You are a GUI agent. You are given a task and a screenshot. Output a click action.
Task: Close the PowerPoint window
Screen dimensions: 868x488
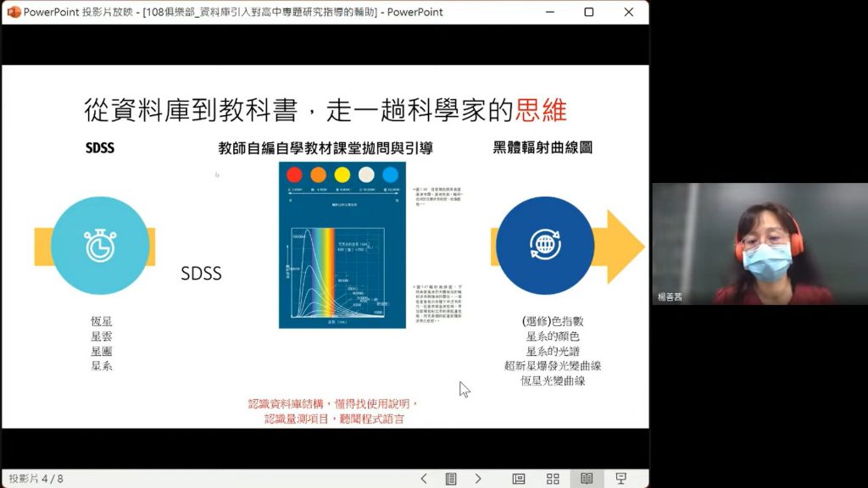(x=628, y=12)
